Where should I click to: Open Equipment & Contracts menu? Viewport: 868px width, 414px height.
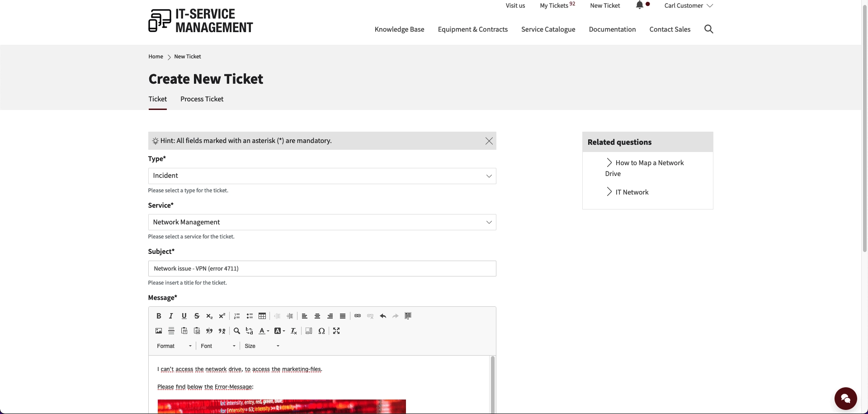point(472,29)
